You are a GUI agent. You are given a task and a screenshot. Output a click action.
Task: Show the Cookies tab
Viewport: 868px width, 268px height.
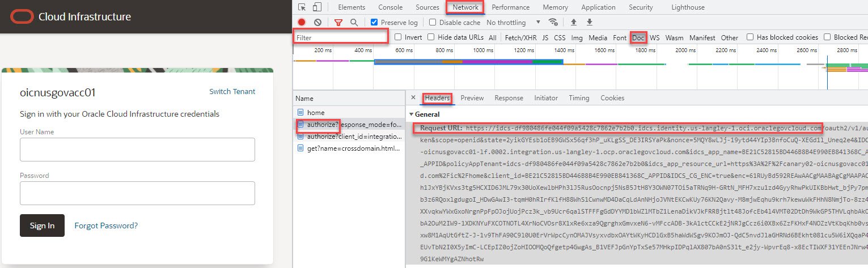click(x=612, y=98)
